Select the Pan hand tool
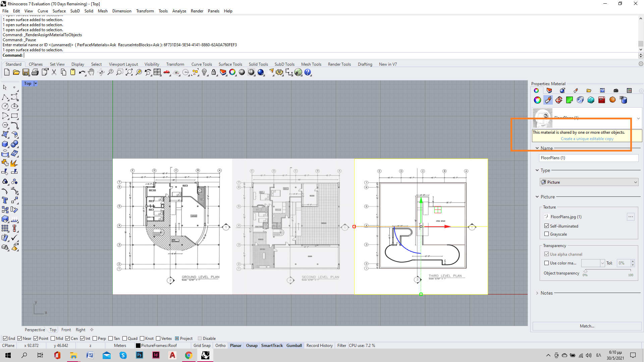The width and height of the screenshot is (644, 362). point(91,72)
